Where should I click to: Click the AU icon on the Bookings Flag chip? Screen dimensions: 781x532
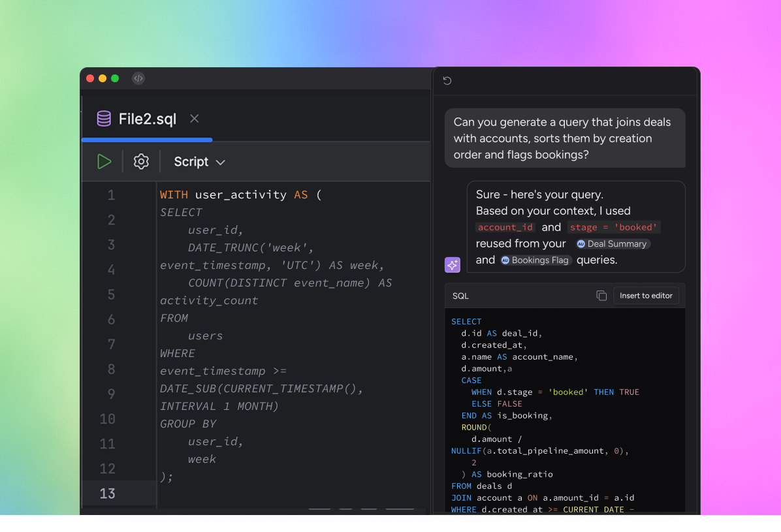coord(505,260)
